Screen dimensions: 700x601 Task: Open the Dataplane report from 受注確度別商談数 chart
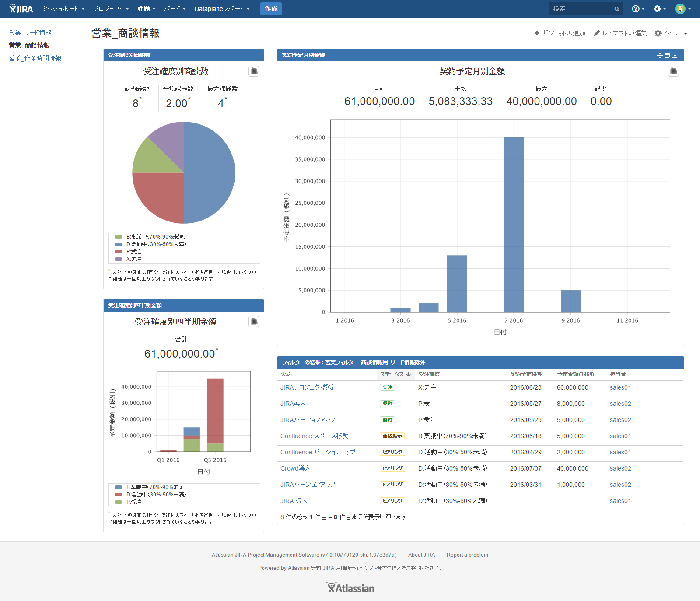[254, 71]
